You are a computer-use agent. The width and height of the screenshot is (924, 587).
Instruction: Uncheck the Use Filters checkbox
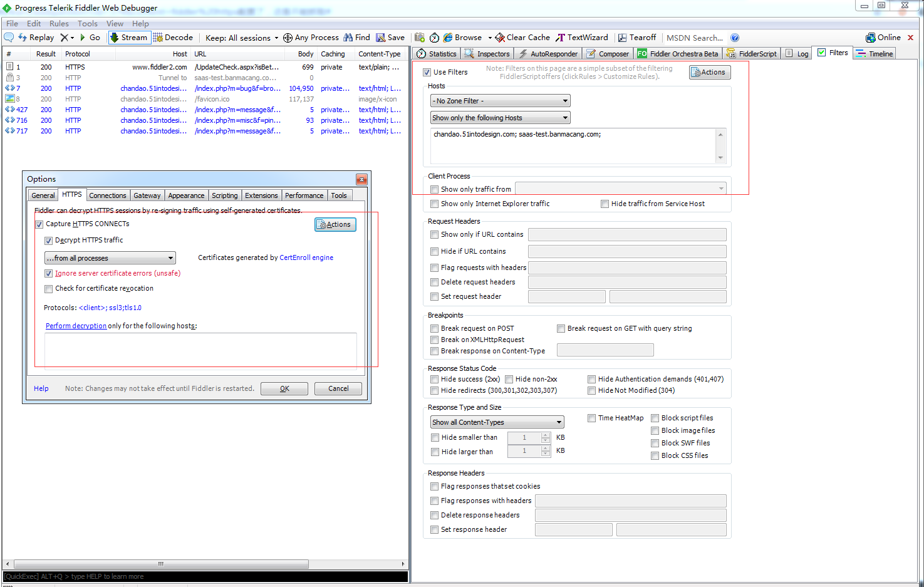click(x=427, y=72)
